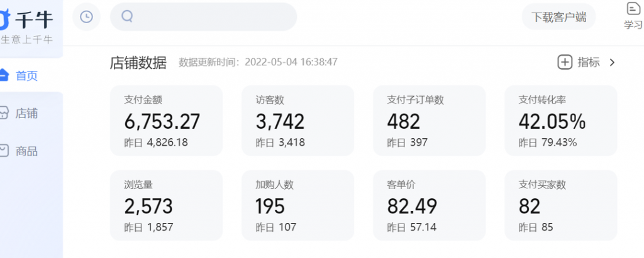
Task: Open the 支付转化率 42.05% card
Action: (x=560, y=121)
